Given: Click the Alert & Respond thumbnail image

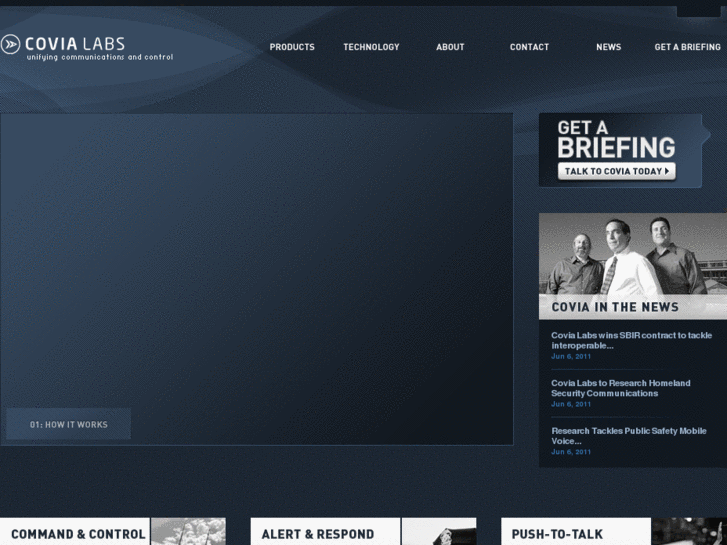Looking at the screenshot, I should click(439, 532).
